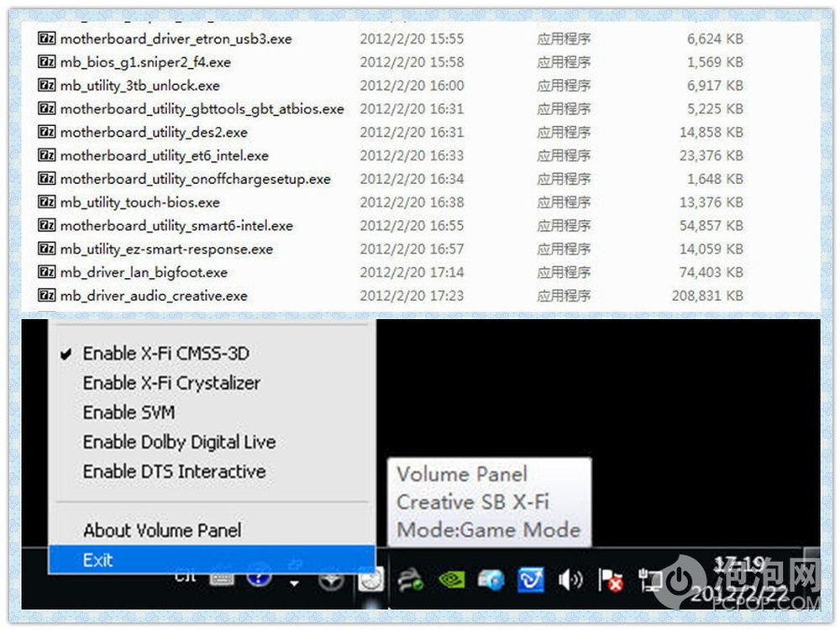Enable Dolby Digital Live menu entry
This screenshot has height=630, width=840.
click(x=179, y=442)
